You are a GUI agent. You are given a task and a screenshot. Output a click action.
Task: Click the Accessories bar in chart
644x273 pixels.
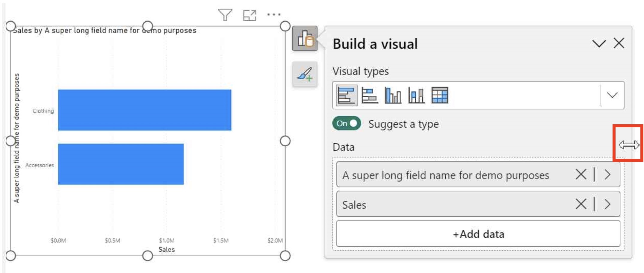click(121, 164)
